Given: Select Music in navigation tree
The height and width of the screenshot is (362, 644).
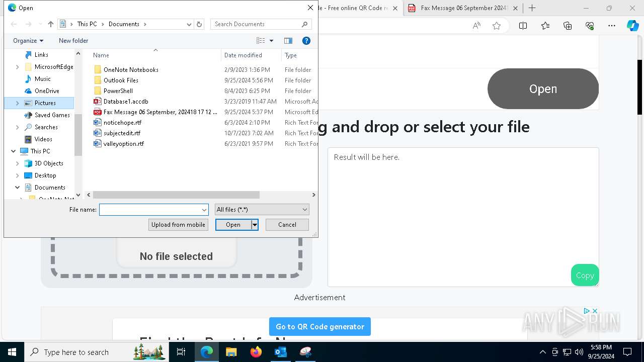Looking at the screenshot, I should [x=42, y=79].
